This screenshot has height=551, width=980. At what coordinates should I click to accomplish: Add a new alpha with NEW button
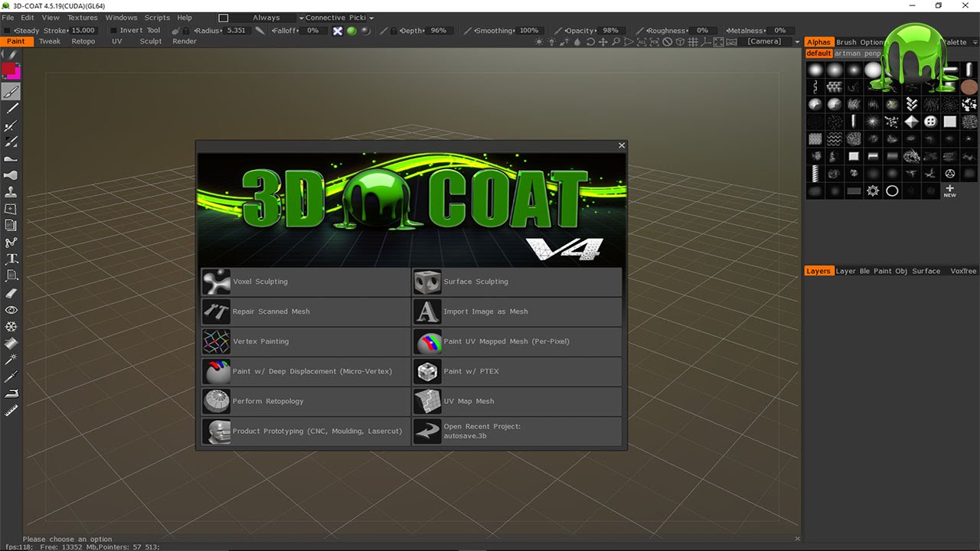(949, 191)
